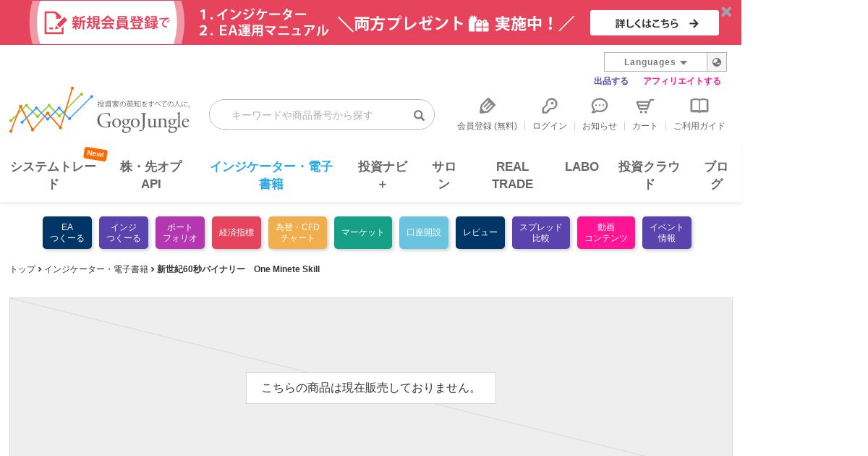868x456 pixels.
Task: Click the 詳しくはこちら banner button
Action: coord(655,23)
